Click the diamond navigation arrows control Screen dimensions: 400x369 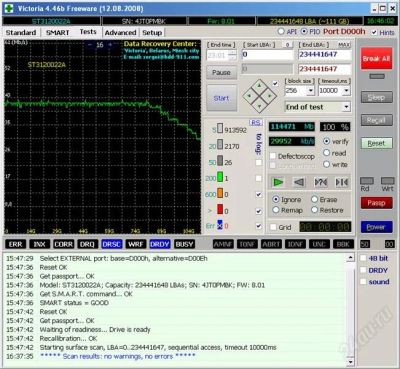click(260, 96)
